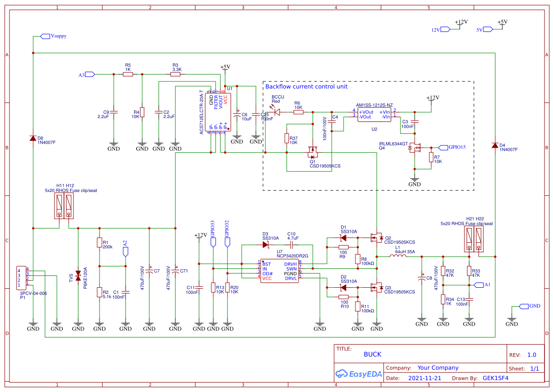
Task: Click the EasyEDA logo in title block
Action: [x=358, y=374]
